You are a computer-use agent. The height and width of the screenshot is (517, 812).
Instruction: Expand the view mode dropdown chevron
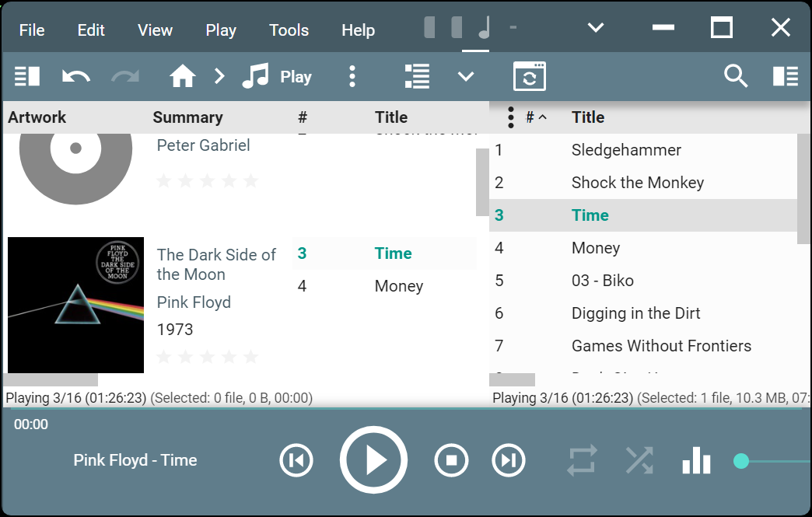click(x=466, y=76)
